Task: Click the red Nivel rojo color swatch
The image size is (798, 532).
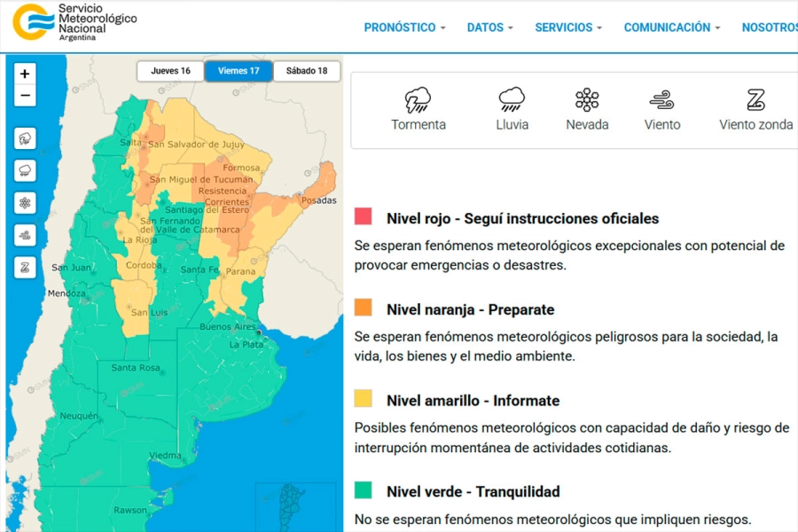Action: pos(363,217)
